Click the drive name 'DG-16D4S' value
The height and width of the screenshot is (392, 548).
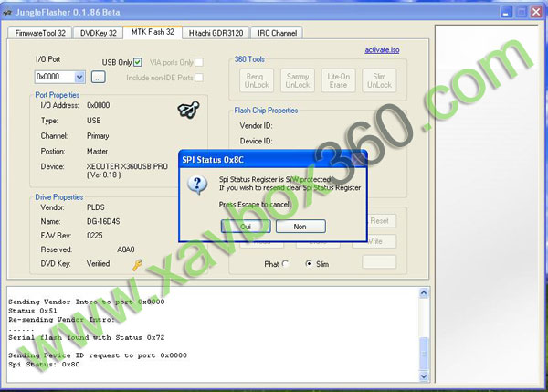click(x=103, y=221)
